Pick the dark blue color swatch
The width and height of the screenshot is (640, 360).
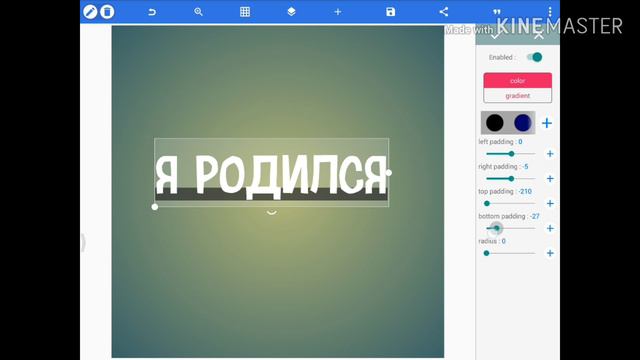point(522,122)
